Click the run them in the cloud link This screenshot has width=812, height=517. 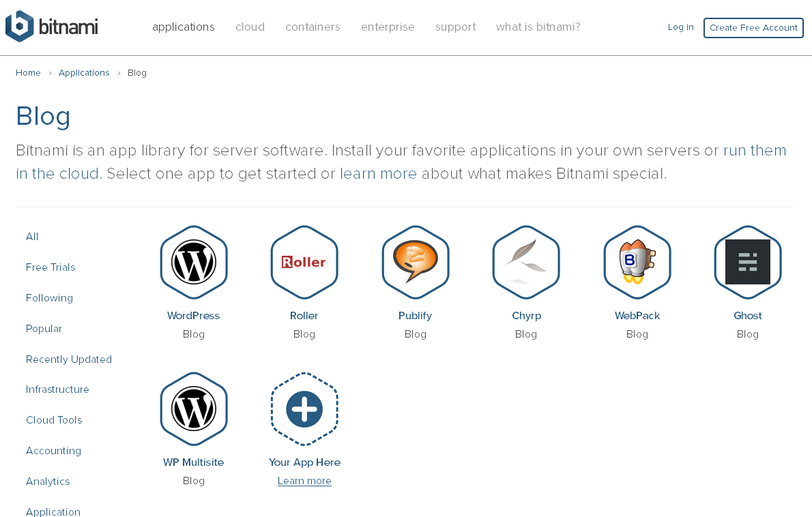755,151
